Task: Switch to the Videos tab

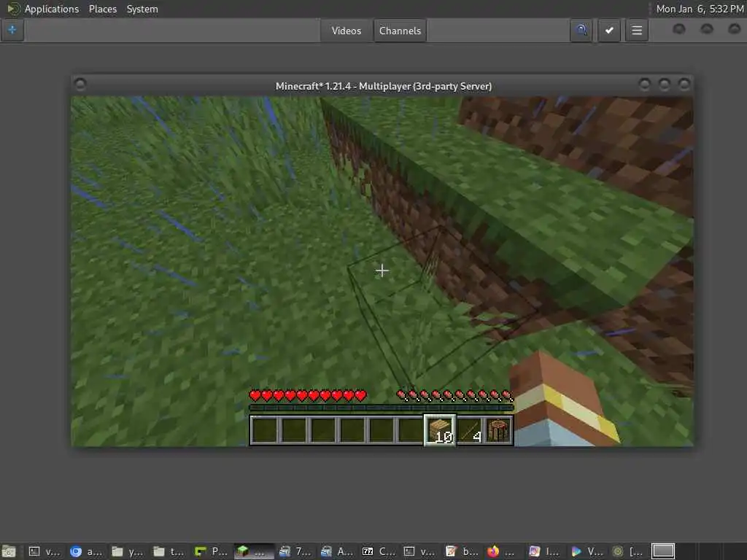Action: [347, 31]
